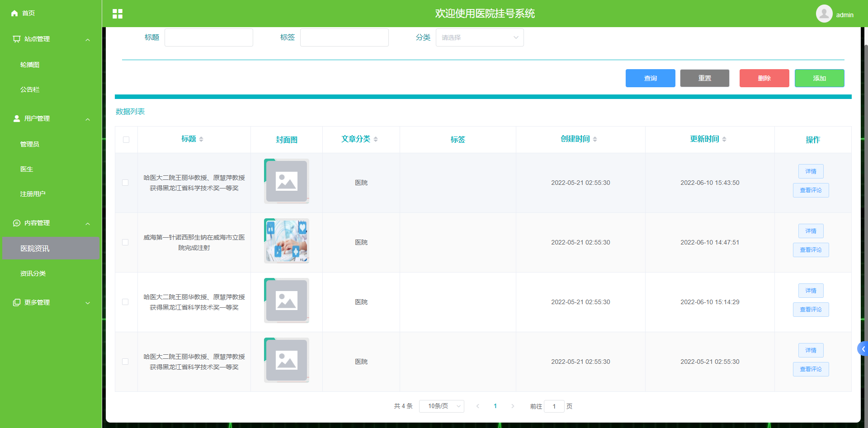868x428 pixels.
Task: Open the 分类 请选择 dropdown
Action: coord(479,37)
